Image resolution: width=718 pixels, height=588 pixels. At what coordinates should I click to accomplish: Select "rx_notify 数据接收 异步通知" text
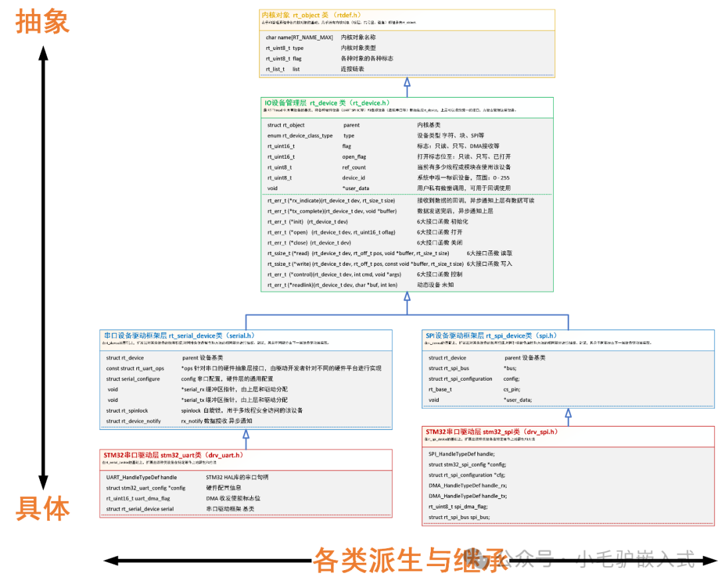[x=217, y=421]
